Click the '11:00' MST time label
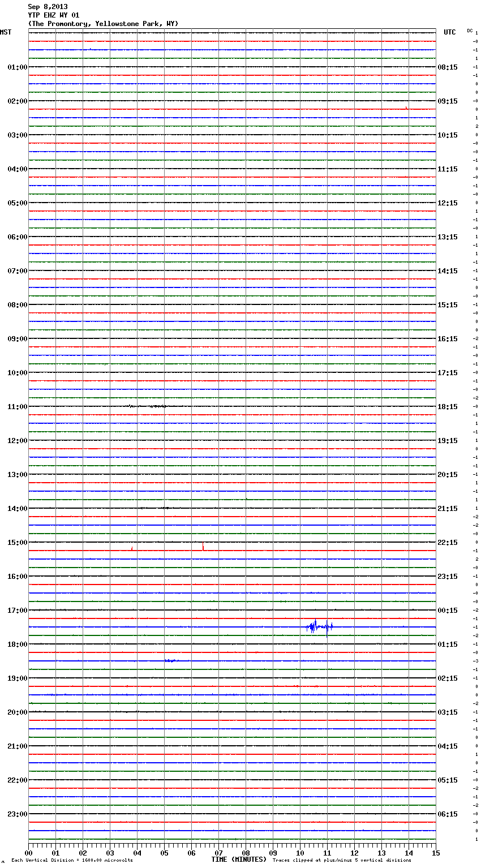Viewport: 481px width, 868px height. tap(18, 407)
